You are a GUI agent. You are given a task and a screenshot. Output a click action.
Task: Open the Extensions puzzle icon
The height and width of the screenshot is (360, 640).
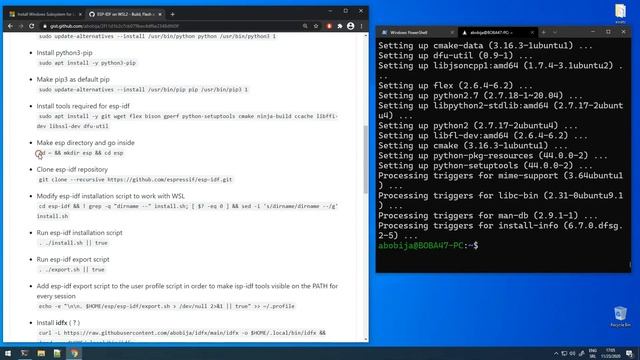pos(340,26)
